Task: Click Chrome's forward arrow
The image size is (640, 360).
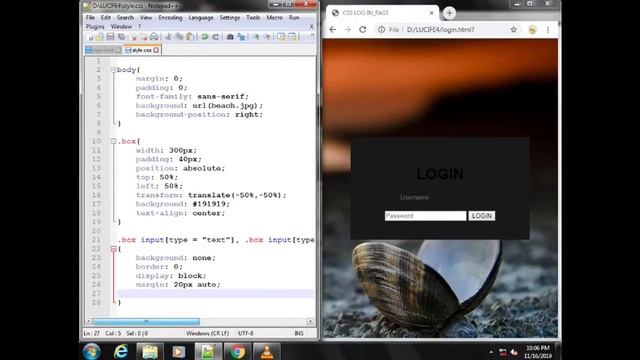Action: 347,29
